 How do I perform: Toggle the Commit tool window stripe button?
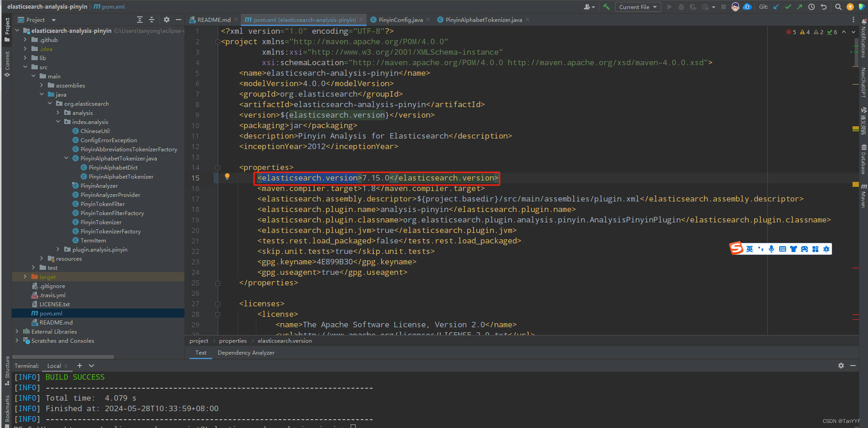tap(7, 64)
